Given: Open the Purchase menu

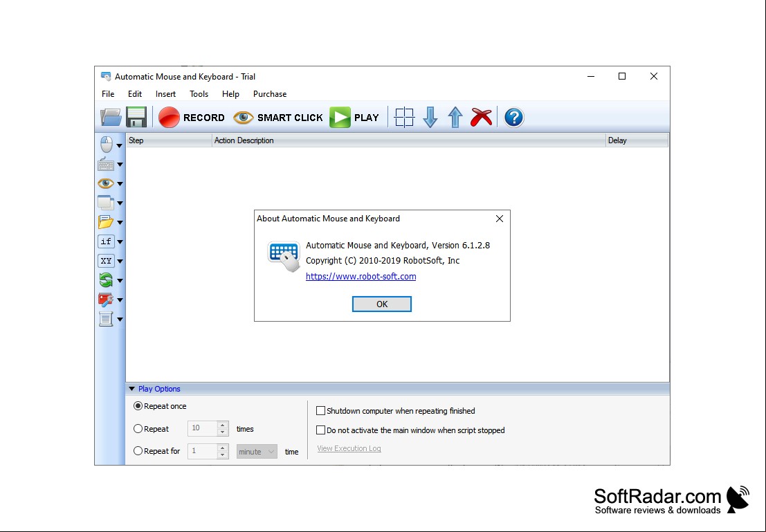Looking at the screenshot, I should (x=270, y=94).
